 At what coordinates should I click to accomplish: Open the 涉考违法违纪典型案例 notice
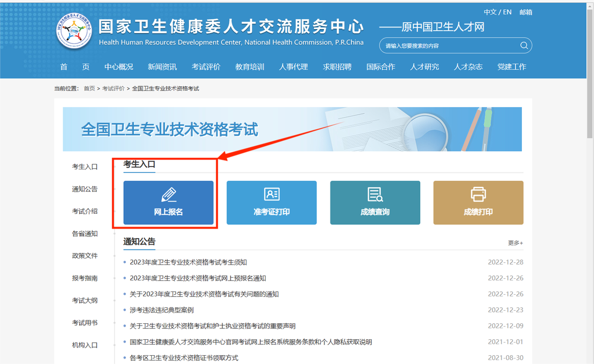[162, 310]
